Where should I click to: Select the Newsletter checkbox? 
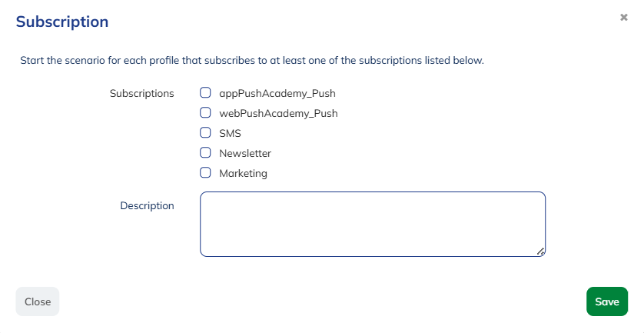[x=205, y=153]
